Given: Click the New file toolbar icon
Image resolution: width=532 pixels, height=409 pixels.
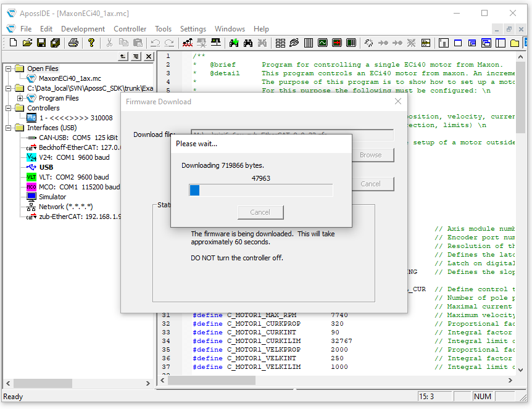Looking at the screenshot, I should coord(14,43).
